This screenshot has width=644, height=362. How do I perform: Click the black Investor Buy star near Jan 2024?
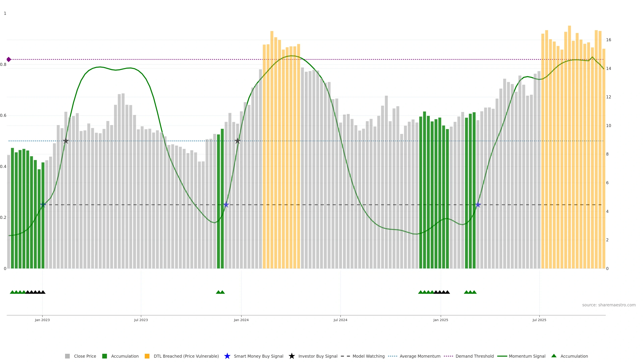tap(237, 141)
